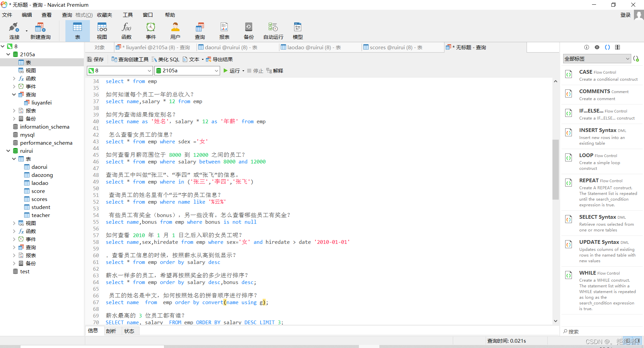The image size is (644, 348).
Task: Insert the SELECT Syntax snippet
Action: click(x=602, y=223)
